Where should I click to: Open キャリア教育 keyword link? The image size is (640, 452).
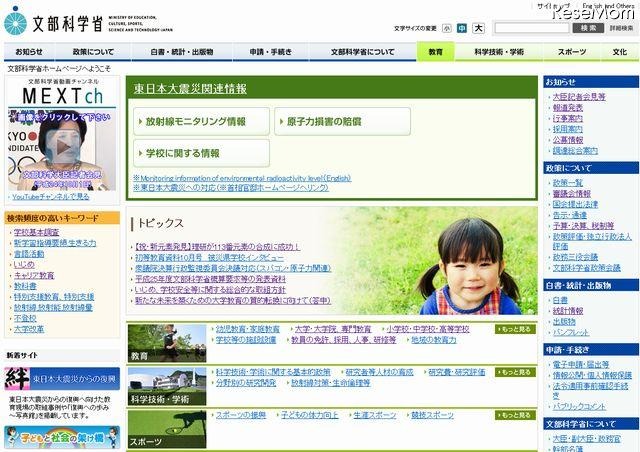click(34, 276)
